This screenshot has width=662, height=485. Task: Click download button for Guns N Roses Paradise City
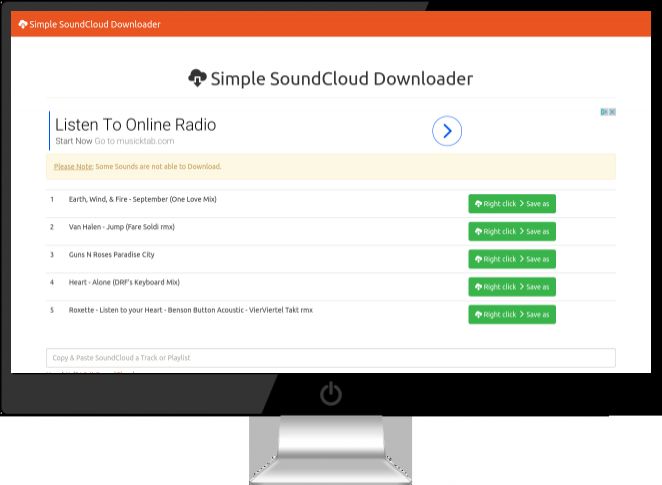512,259
